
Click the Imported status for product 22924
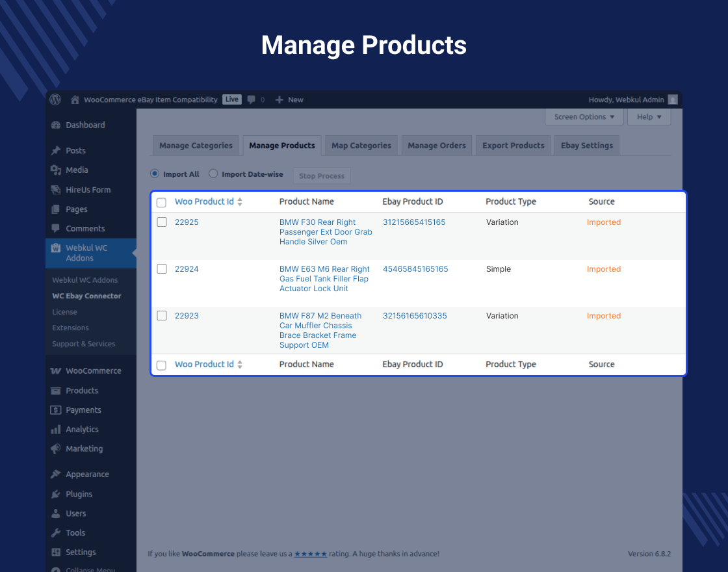click(604, 269)
